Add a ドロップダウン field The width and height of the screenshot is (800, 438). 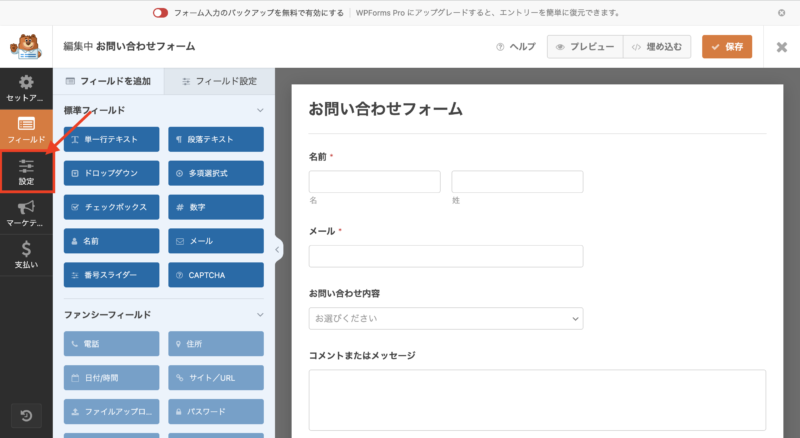pos(111,173)
